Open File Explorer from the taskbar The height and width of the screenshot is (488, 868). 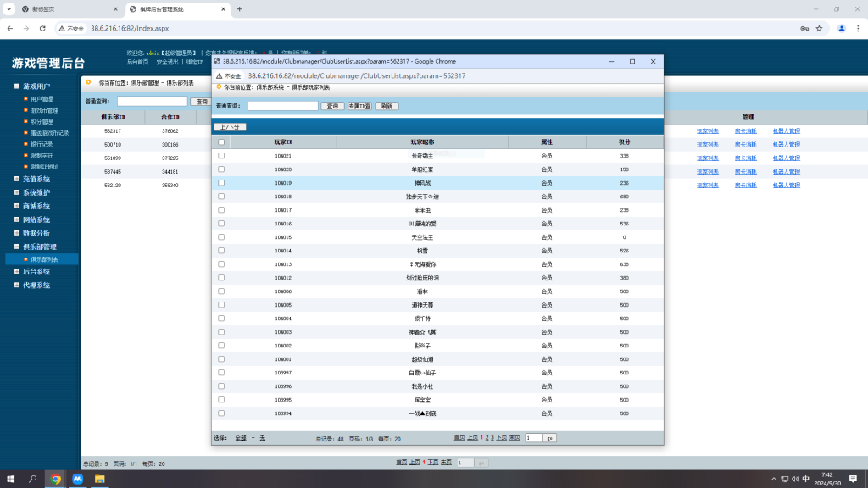click(x=99, y=479)
